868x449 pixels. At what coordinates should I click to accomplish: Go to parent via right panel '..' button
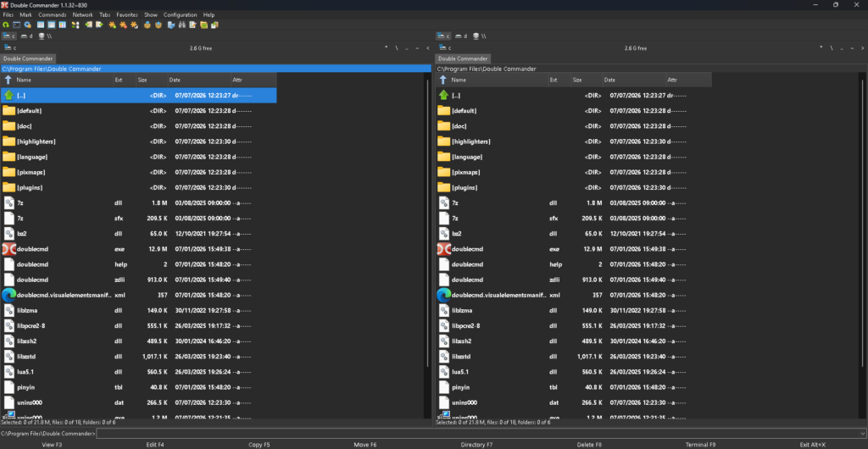[x=842, y=48]
